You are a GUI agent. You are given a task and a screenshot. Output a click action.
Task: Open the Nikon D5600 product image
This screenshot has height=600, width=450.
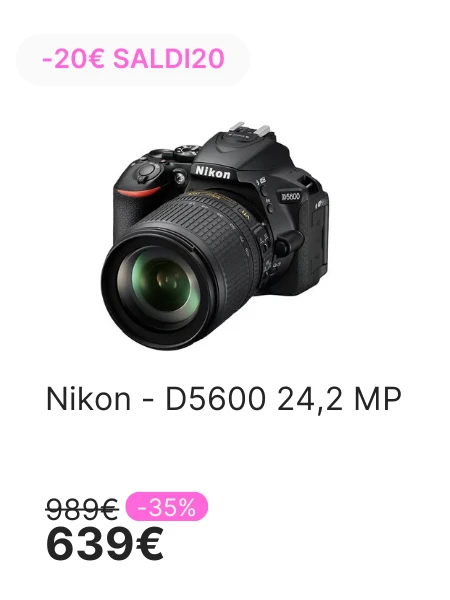click(x=215, y=235)
